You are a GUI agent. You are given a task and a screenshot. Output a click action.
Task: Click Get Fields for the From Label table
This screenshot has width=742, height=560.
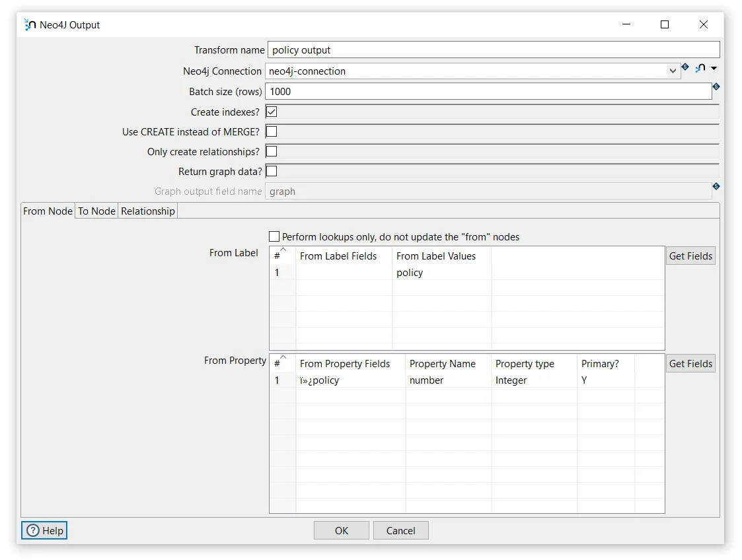pyautogui.click(x=690, y=256)
